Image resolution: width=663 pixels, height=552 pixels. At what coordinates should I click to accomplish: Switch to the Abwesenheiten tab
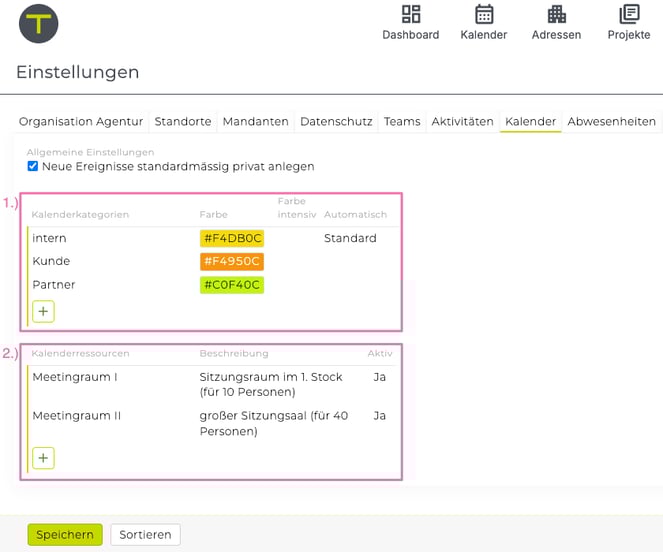611,122
